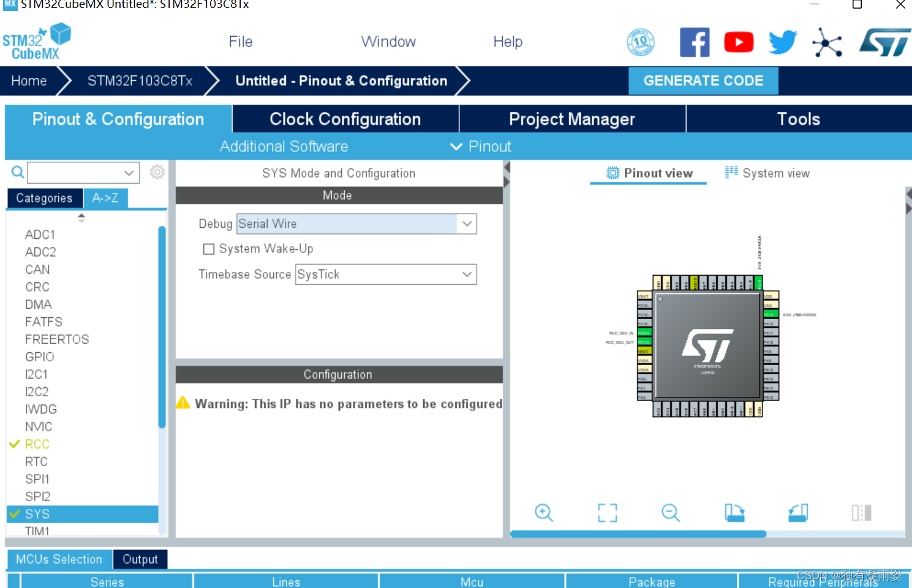Select ADC1 in the list

(x=40, y=235)
